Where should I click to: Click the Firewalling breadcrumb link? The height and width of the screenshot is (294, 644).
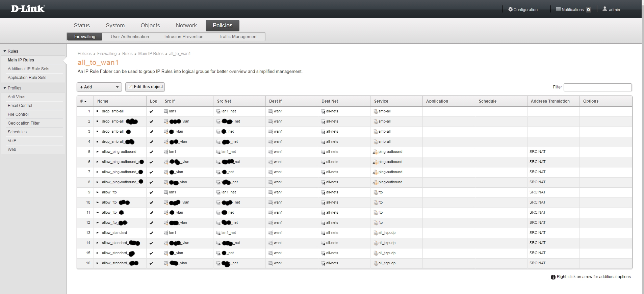pyautogui.click(x=107, y=54)
